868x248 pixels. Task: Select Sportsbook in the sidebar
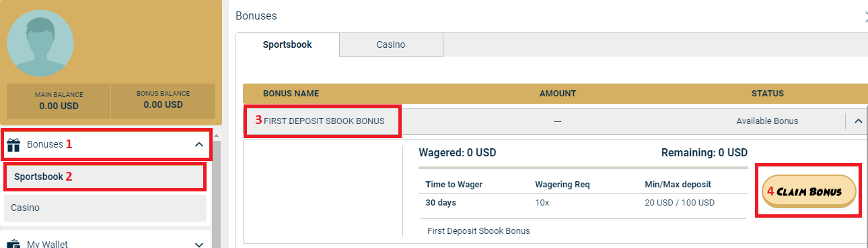click(105, 177)
